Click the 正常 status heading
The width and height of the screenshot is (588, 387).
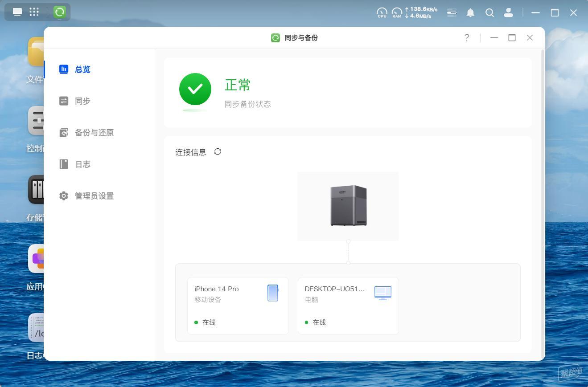click(238, 85)
